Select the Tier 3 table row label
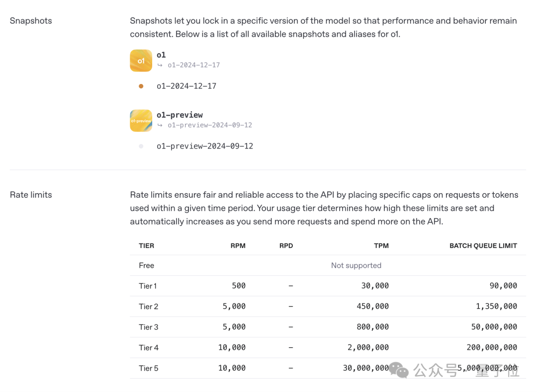Image resolution: width=537 pixels, height=392 pixels. (x=148, y=327)
